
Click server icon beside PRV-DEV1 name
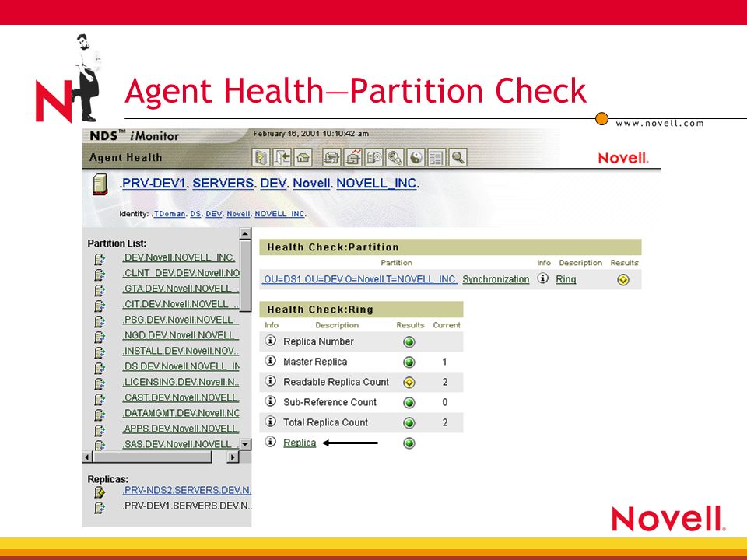100,185
